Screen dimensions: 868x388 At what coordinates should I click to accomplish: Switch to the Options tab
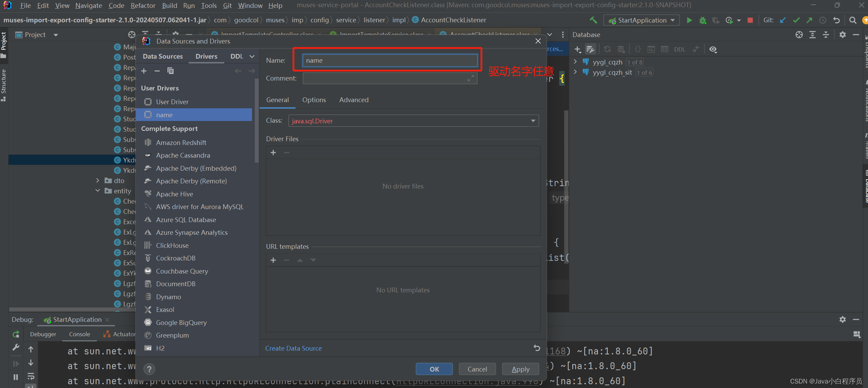click(x=314, y=100)
